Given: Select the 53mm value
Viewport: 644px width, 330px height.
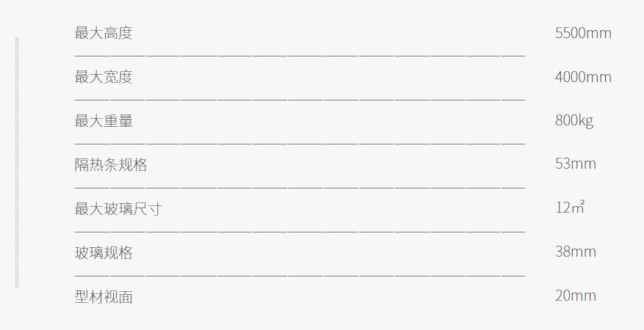Looking at the screenshot, I should coord(576,164).
